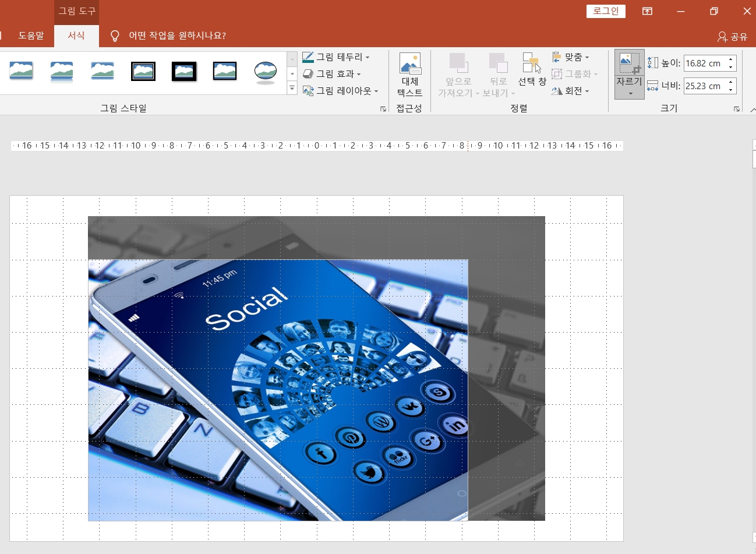Viewport: 756px width, 554px height.
Task: Click the 로그인 (sign in) button
Action: point(606,11)
